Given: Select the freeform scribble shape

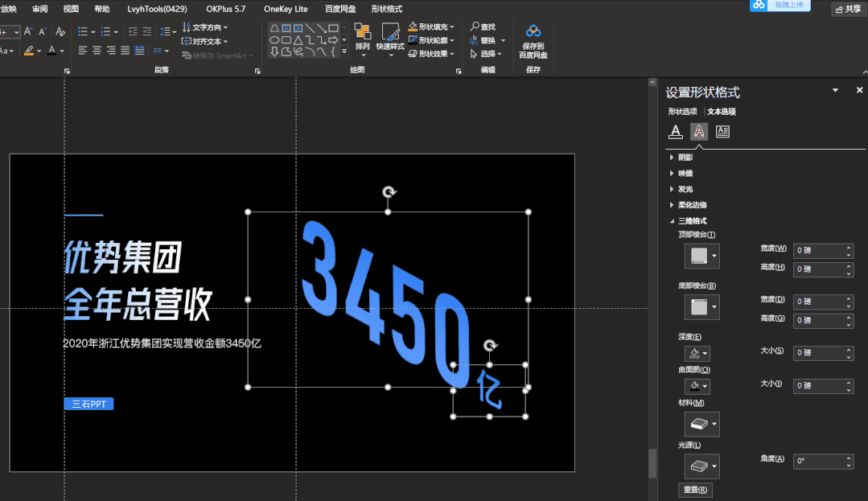Looking at the screenshot, I should coord(298,51).
